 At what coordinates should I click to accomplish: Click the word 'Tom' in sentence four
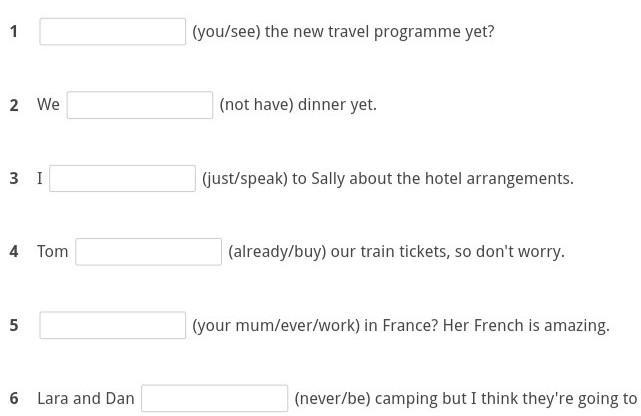tap(53, 252)
